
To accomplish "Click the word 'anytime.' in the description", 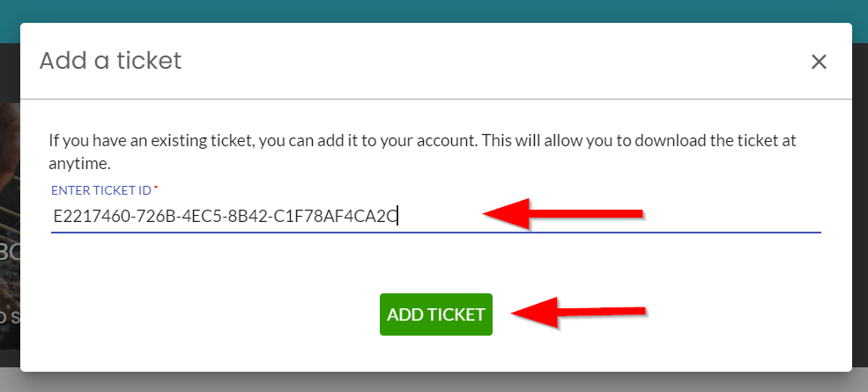I will tap(79, 164).
